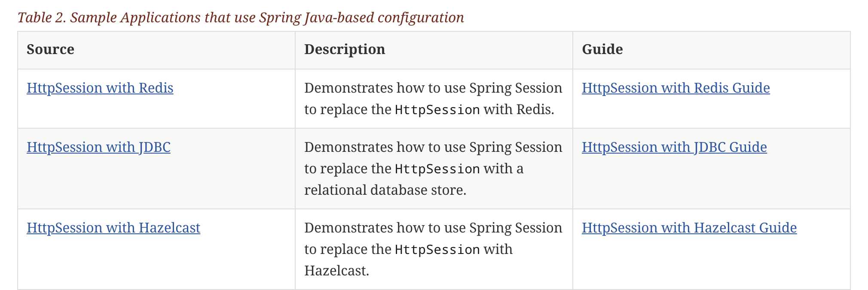Follow the HttpSession with JDBC Guide link
The height and width of the screenshot is (290, 868).
pos(674,147)
